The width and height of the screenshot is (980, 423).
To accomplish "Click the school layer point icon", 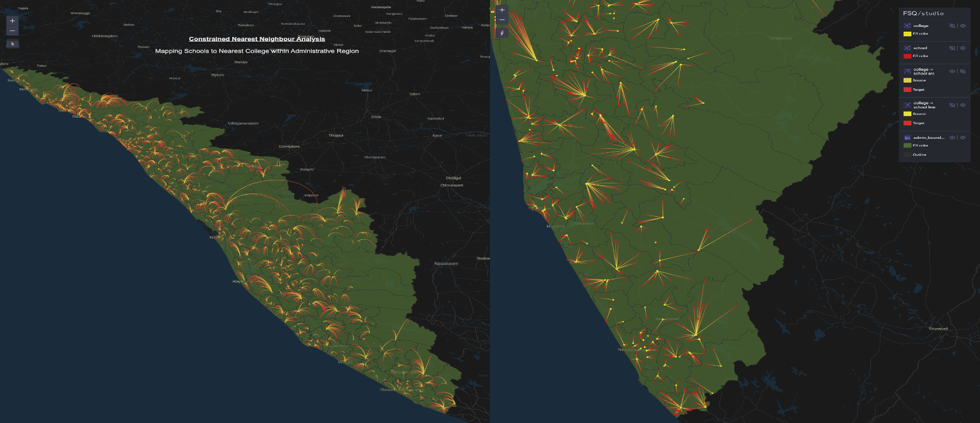I will [x=907, y=48].
